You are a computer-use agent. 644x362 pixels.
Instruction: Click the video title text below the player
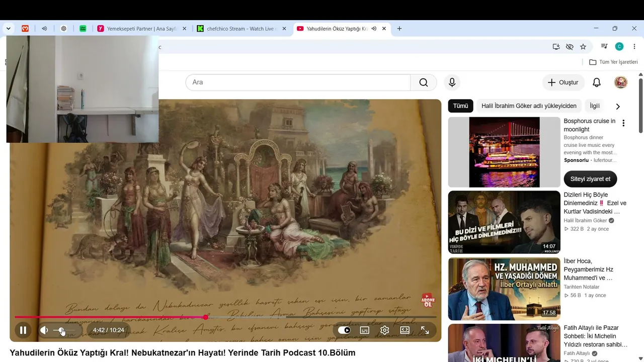point(183,353)
